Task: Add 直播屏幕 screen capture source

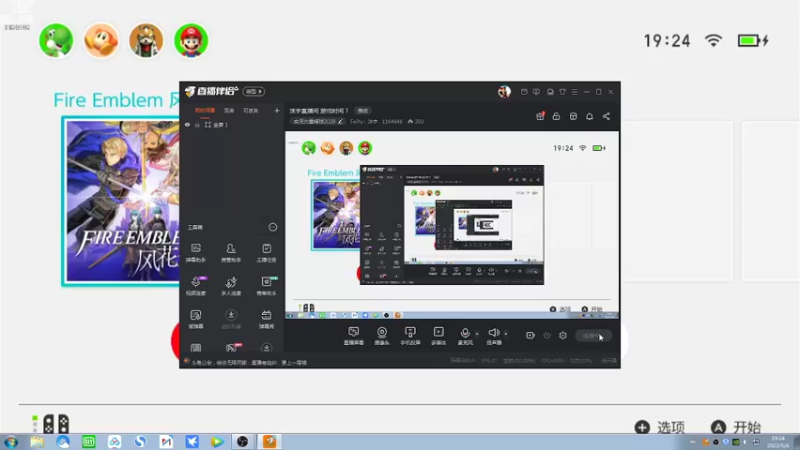Action: click(354, 336)
